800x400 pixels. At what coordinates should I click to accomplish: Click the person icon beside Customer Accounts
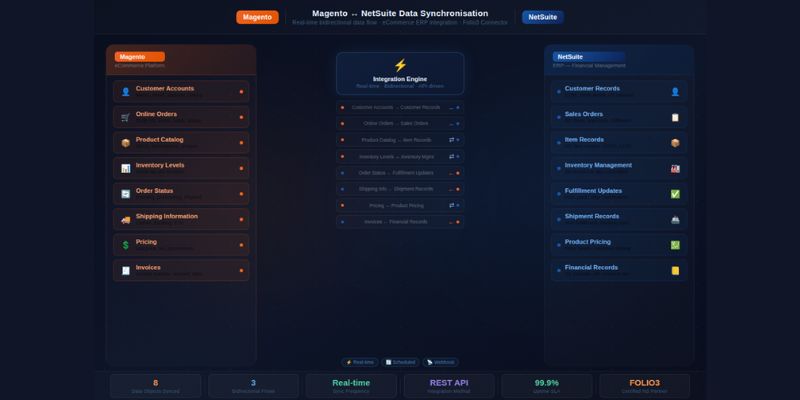[126, 92]
